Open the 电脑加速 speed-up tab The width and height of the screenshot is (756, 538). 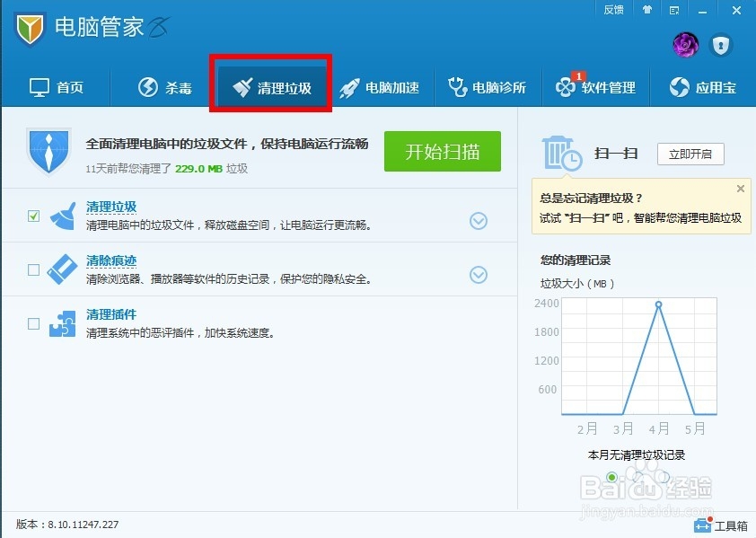coord(380,88)
